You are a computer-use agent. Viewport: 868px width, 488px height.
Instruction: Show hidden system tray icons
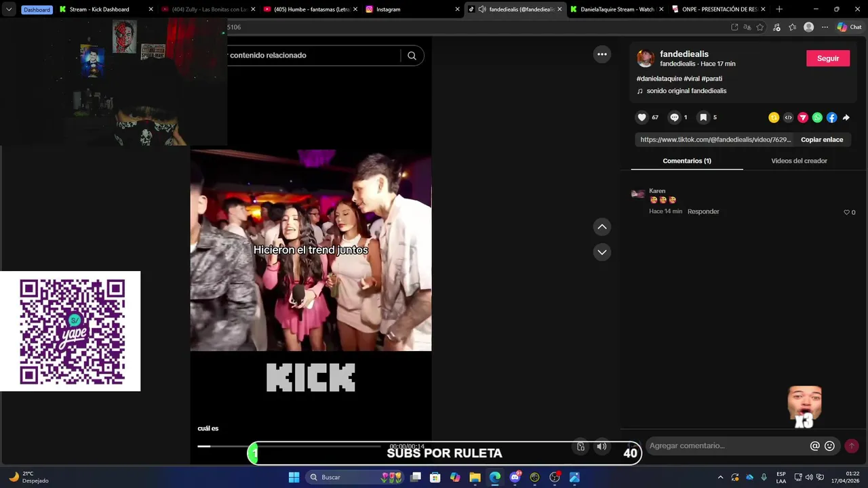(720, 477)
